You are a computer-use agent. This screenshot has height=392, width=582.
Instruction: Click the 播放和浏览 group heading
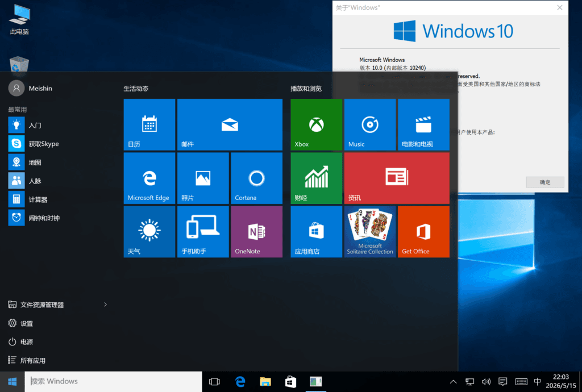(306, 89)
